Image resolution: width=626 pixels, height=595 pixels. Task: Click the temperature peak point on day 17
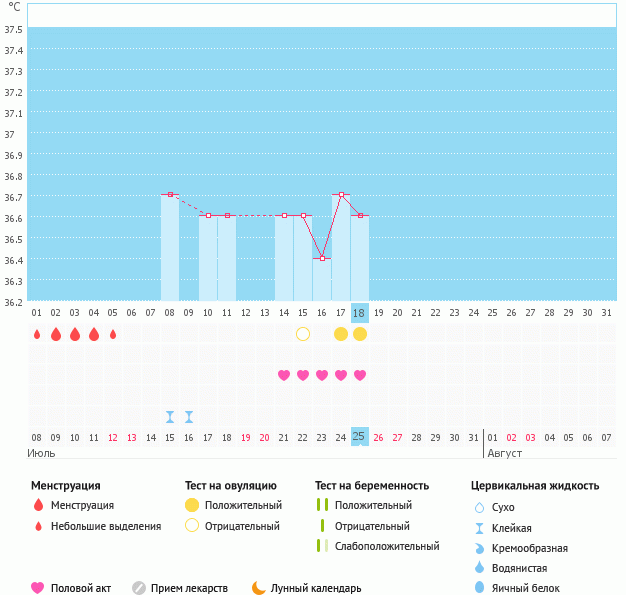(x=341, y=194)
